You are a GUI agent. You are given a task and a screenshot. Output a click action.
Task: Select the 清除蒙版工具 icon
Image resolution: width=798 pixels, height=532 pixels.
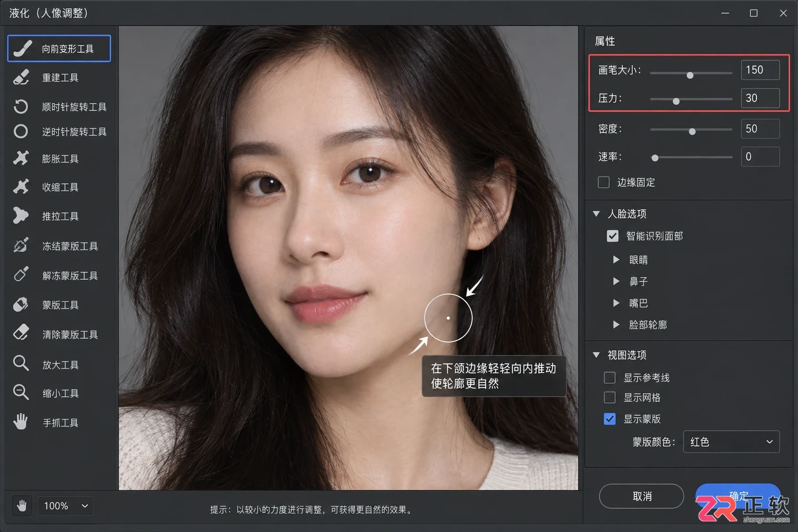[x=21, y=333]
